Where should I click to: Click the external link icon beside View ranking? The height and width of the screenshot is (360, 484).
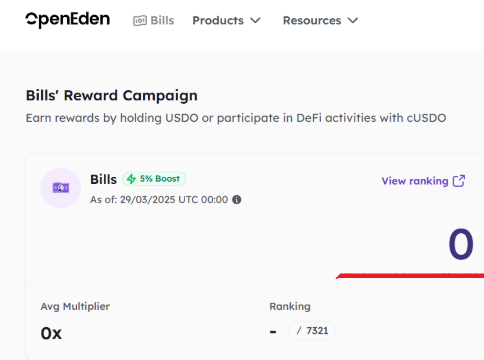tap(459, 181)
